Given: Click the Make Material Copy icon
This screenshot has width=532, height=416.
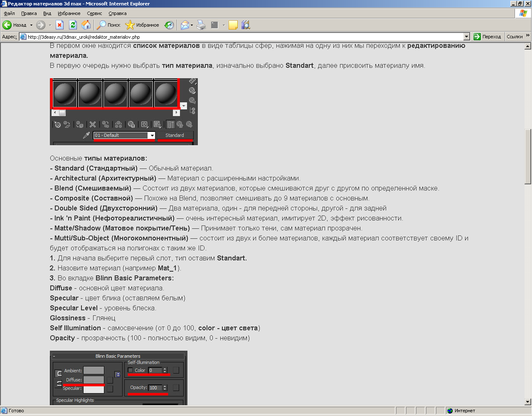Looking at the screenshot, I should click(x=106, y=124).
